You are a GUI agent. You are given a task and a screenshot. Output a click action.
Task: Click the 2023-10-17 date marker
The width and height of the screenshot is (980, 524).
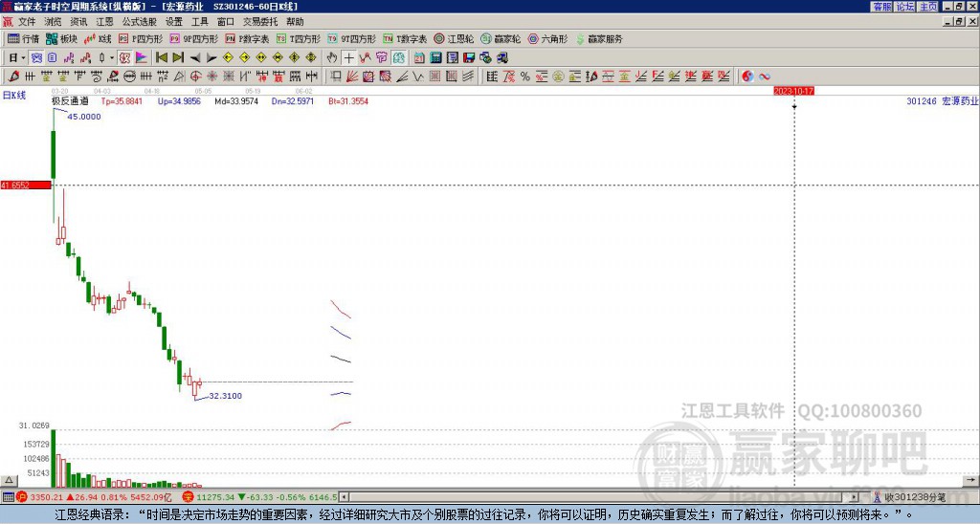coord(793,91)
